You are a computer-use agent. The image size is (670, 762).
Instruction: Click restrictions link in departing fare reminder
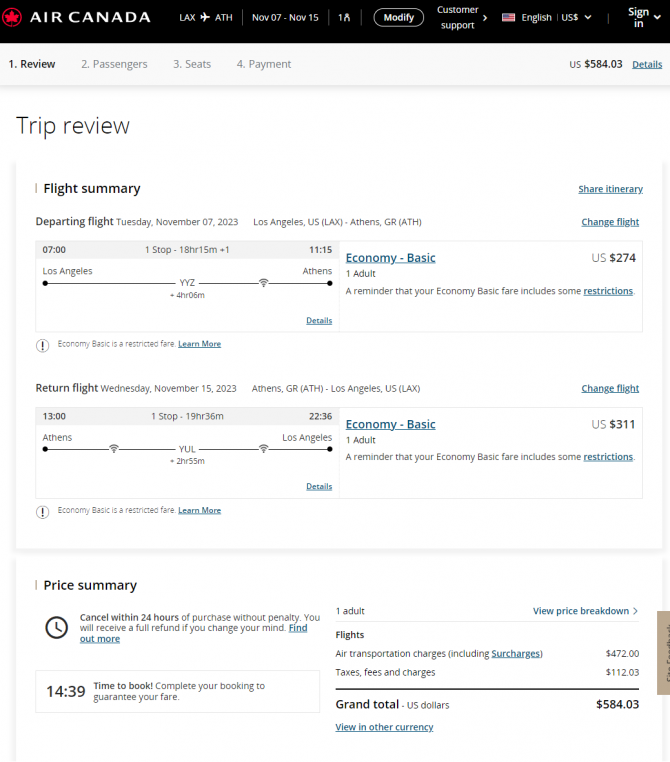tap(608, 291)
